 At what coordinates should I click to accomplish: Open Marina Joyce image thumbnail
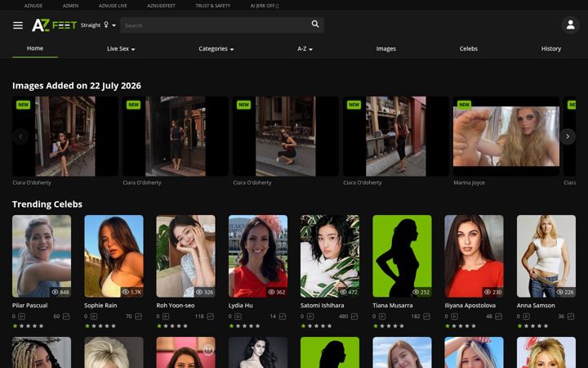506,137
